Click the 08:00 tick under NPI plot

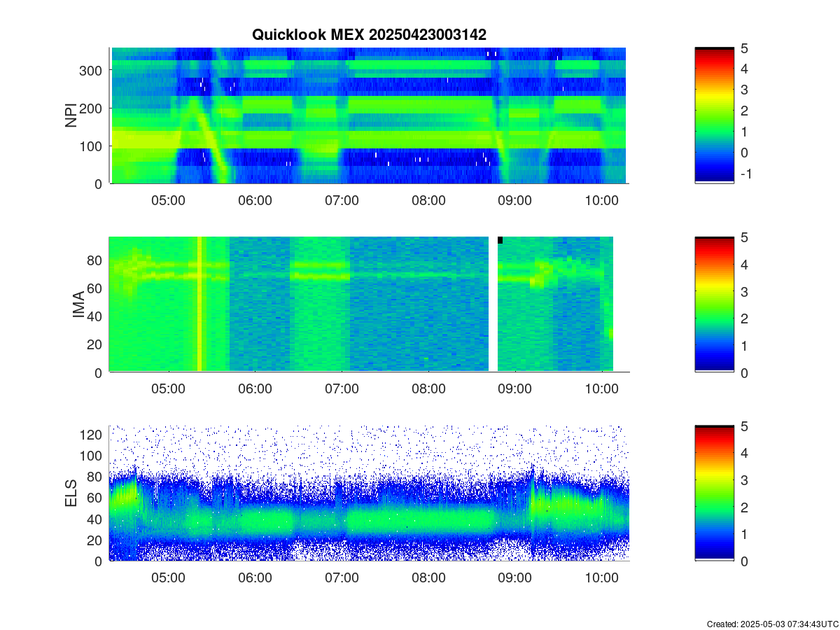428,199
